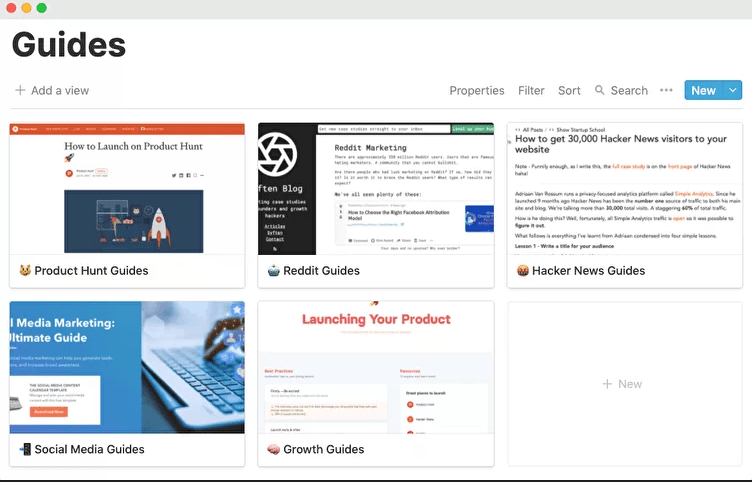Click the blue New button
This screenshot has height=482, width=752.
click(703, 90)
